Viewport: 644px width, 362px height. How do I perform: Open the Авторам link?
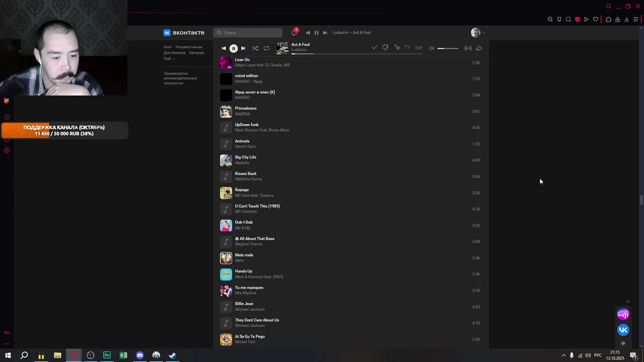coord(197,53)
